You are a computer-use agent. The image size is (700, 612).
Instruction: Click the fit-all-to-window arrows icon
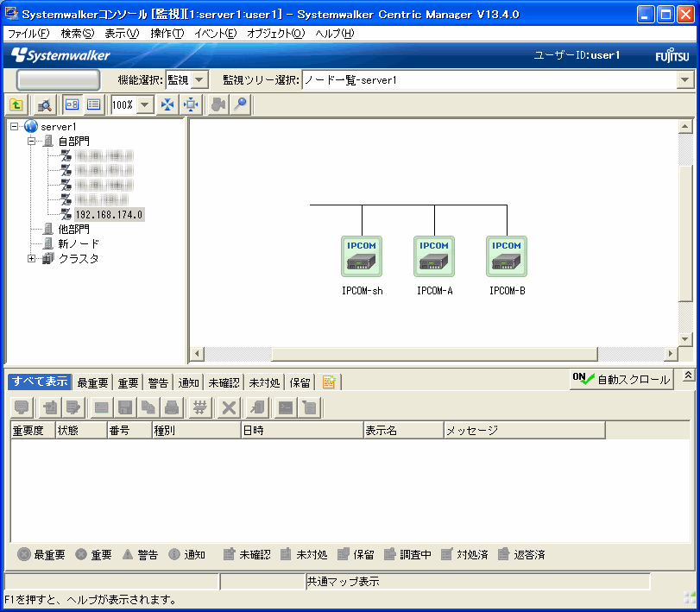pyautogui.click(x=167, y=104)
